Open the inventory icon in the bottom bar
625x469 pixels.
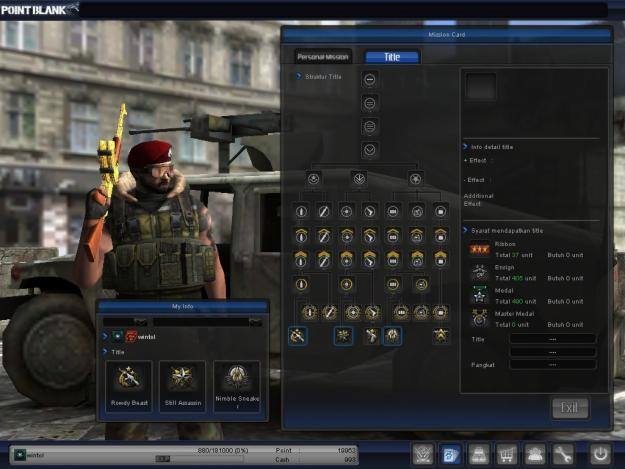[x=478, y=454]
